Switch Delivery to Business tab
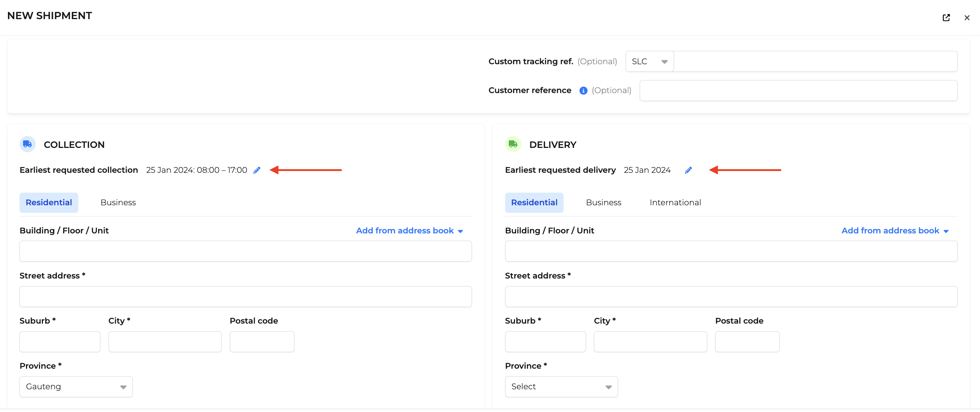Image resolution: width=980 pixels, height=412 pixels. pyautogui.click(x=603, y=202)
